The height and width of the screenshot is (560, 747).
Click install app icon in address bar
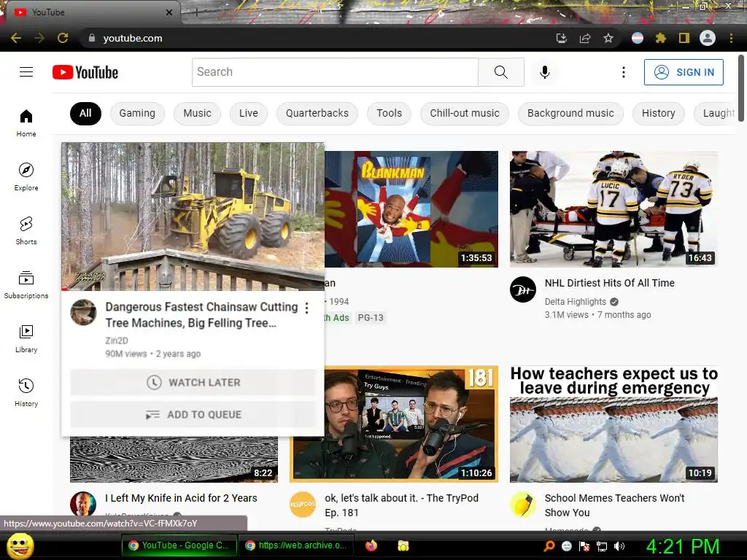[562, 38]
